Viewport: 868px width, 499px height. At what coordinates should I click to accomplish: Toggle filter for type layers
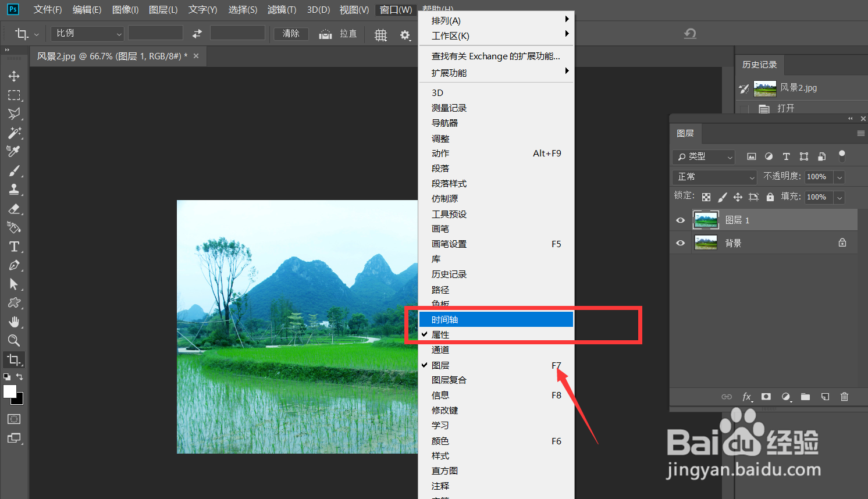pyautogui.click(x=786, y=156)
